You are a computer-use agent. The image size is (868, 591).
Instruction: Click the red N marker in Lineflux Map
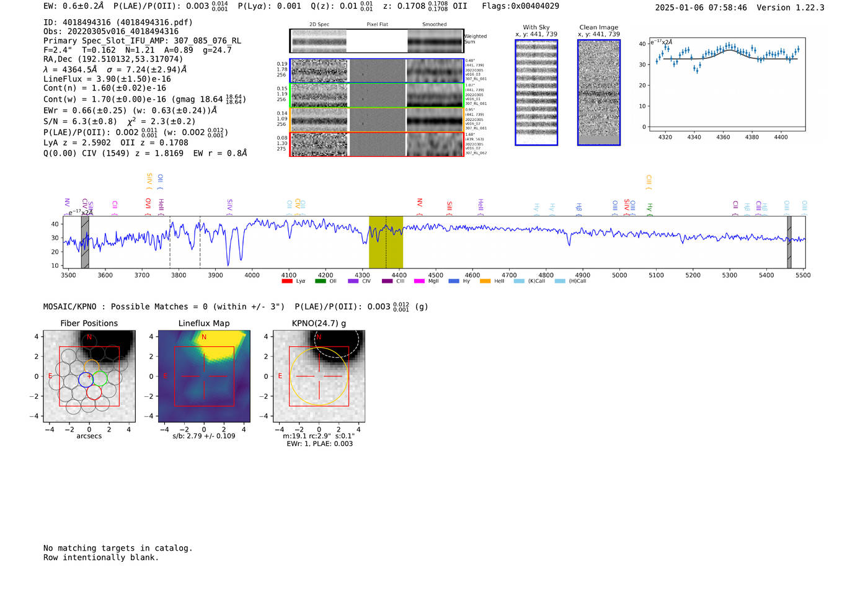pos(204,337)
